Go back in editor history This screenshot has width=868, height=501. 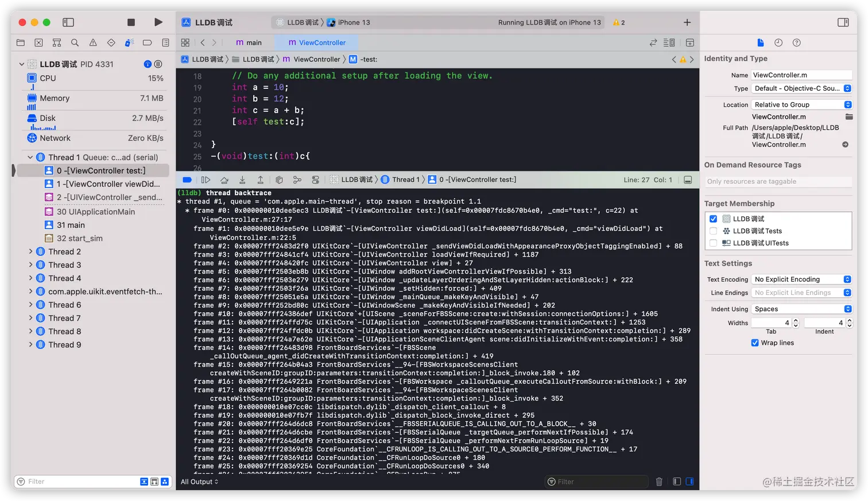coord(203,42)
